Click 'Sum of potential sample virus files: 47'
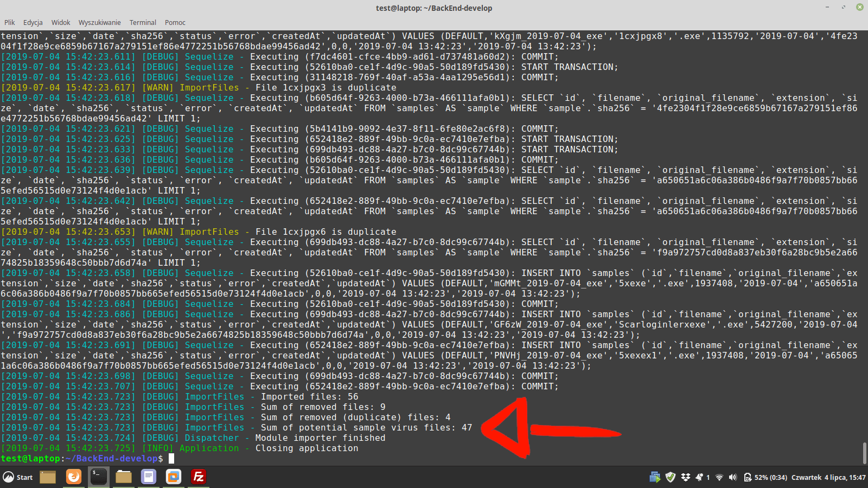The height and width of the screenshot is (488, 868). (x=367, y=428)
